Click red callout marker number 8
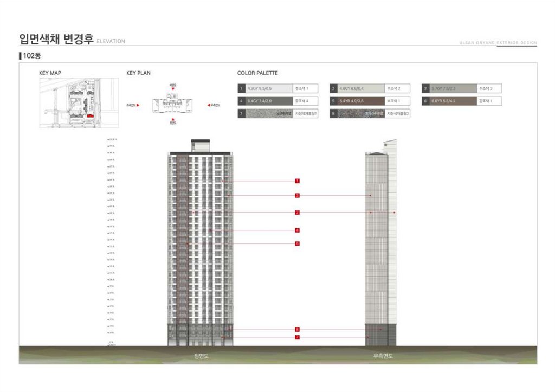Screen dimensions: 555x392 coord(298,330)
